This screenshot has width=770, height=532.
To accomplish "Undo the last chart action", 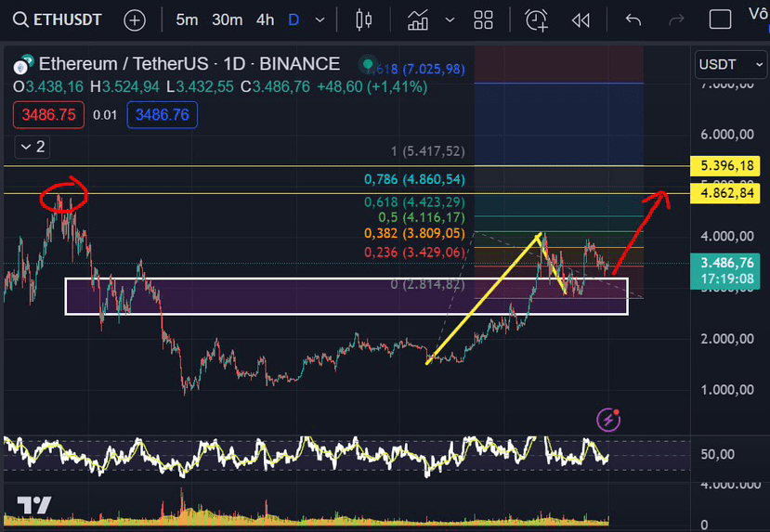I will (x=633, y=20).
